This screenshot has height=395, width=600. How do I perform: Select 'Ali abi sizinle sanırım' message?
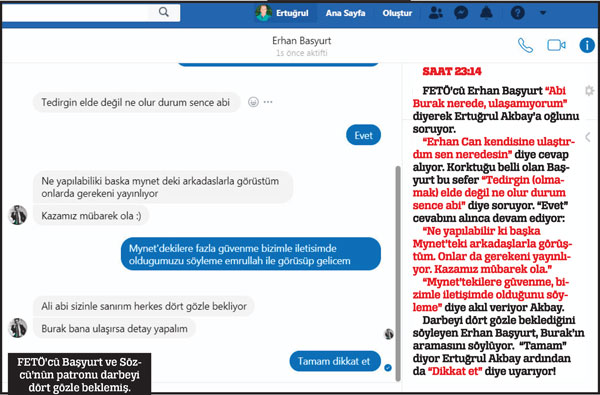coord(143,306)
